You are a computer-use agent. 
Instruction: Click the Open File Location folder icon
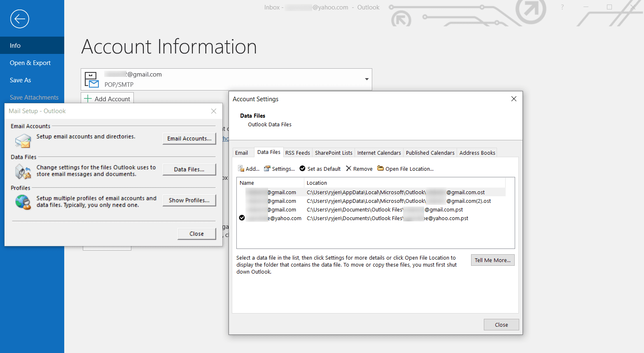tap(380, 168)
